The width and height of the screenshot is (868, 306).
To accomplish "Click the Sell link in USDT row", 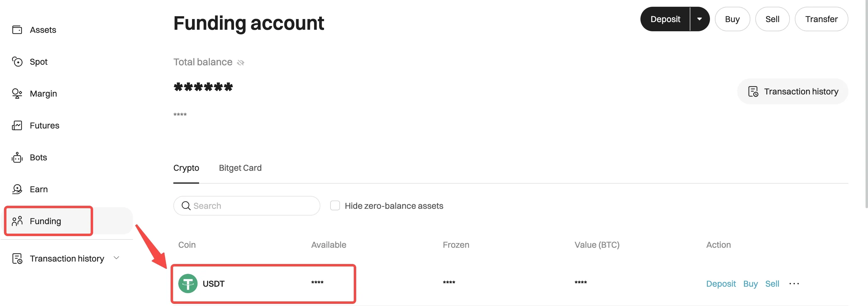I will (772, 284).
